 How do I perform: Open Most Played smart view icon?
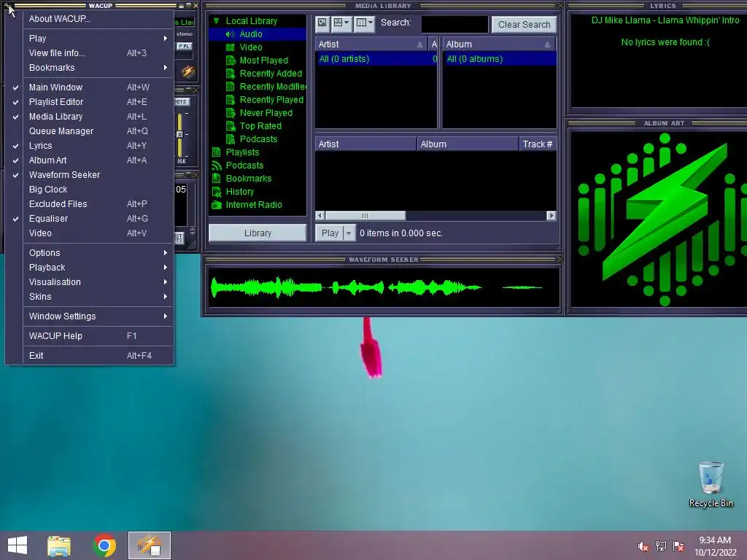click(231, 61)
